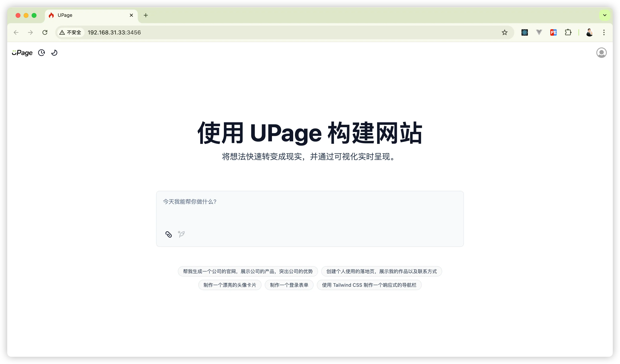Click the address bar URL 192.168.31.33:3456
Screen dimensions: 620x364
point(114,32)
